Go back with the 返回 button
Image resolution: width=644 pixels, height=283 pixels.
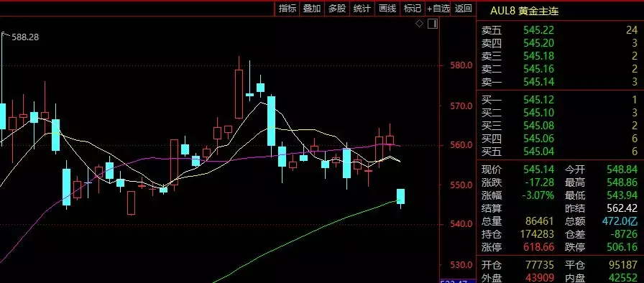point(464,9)
